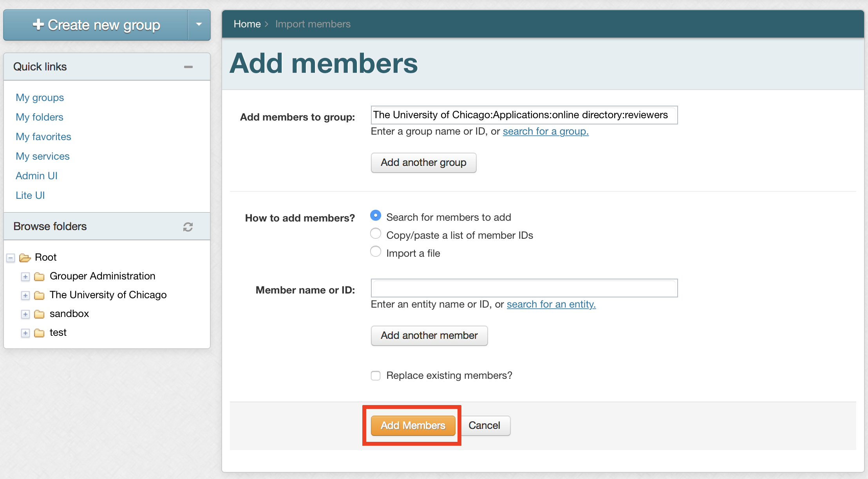Click the Cancel button
Screen dimensions: 868x479
[485, 425]
